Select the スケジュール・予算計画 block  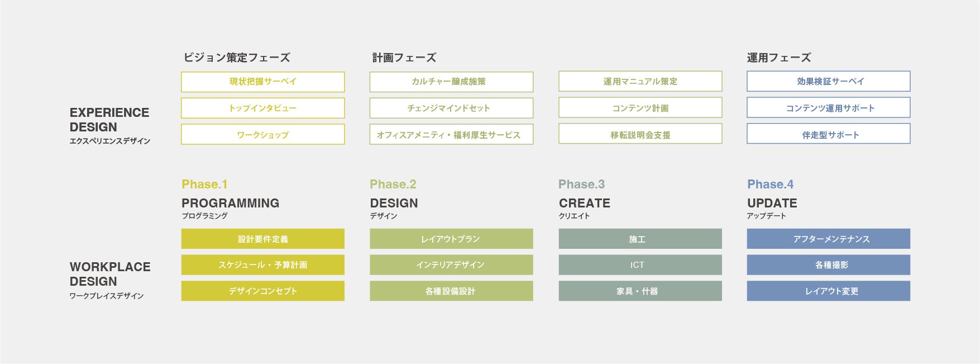(262, 265)
